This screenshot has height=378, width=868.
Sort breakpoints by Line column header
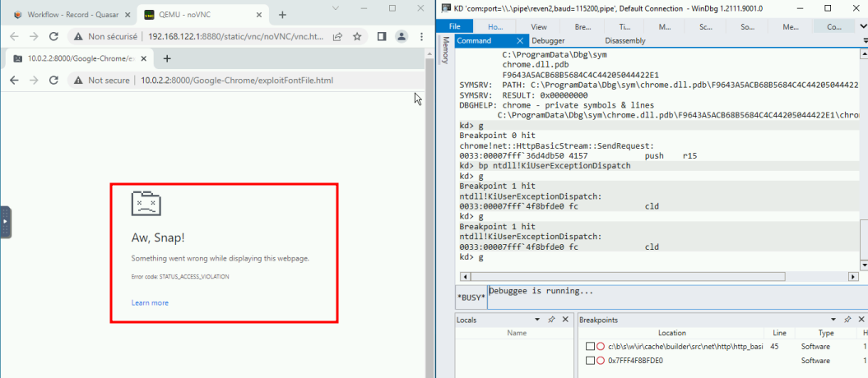pos(778,333)
